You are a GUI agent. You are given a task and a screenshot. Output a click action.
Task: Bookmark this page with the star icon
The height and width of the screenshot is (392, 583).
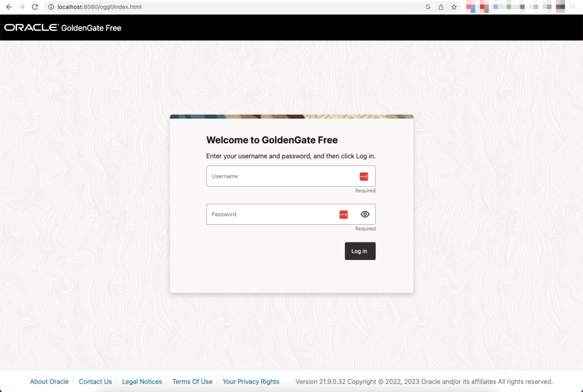(454, 7)
